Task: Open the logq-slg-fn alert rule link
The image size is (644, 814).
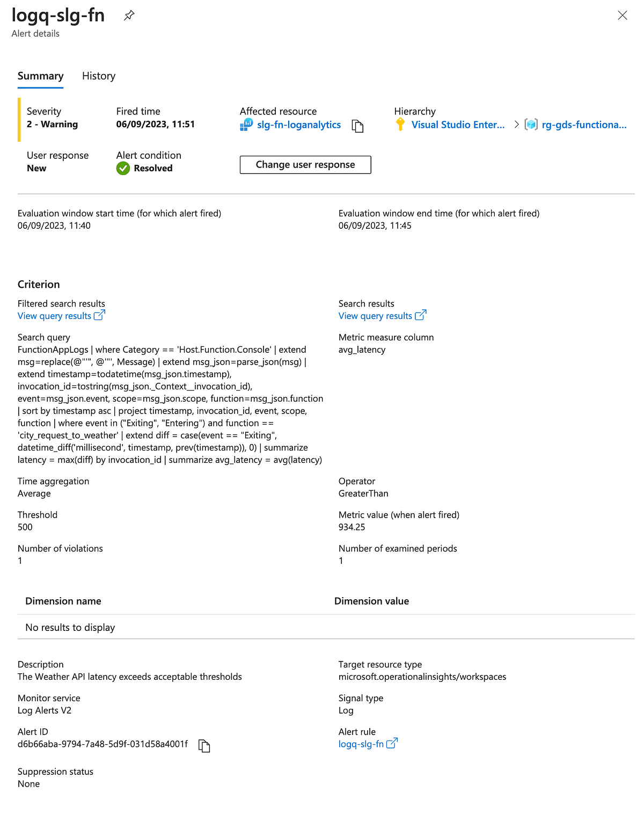Action: [x=361, y=744]
